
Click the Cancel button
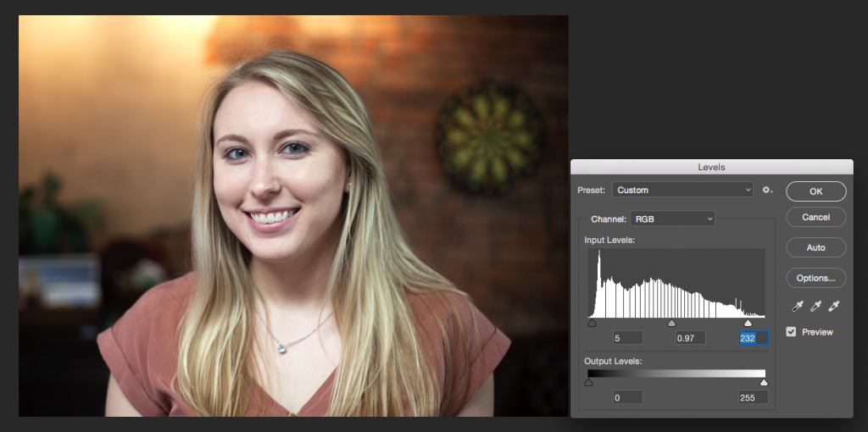[x=815, y=218]
